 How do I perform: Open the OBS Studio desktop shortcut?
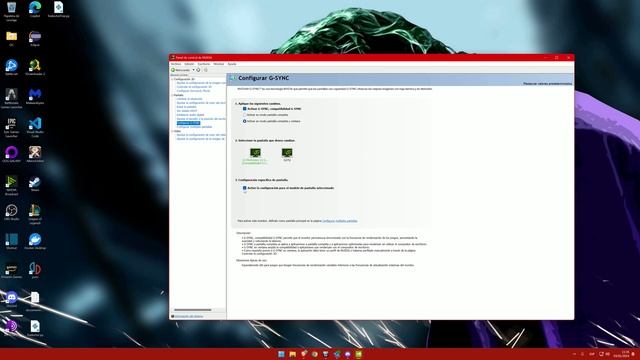(x=11, y=211)
